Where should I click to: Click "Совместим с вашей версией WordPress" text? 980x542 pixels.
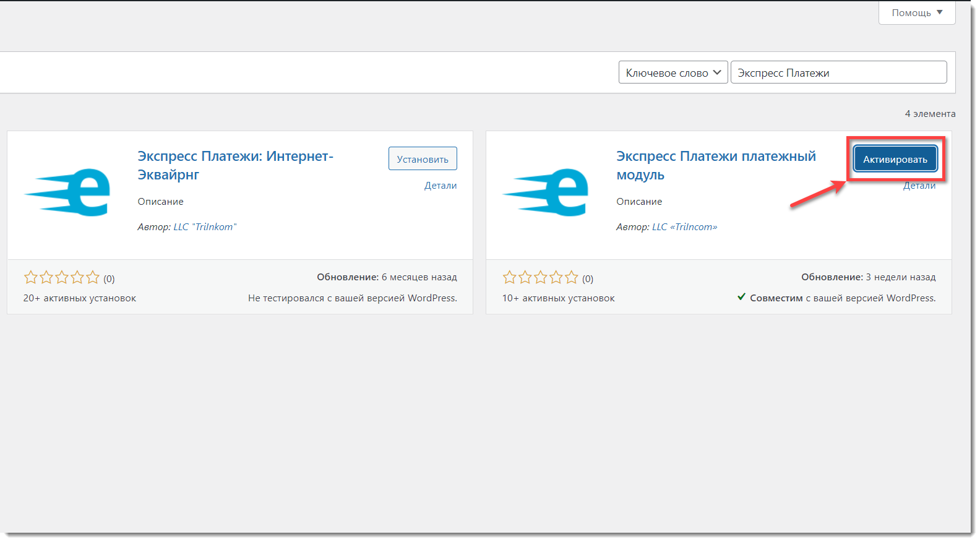pyautogui.click(x=843, y=298)
